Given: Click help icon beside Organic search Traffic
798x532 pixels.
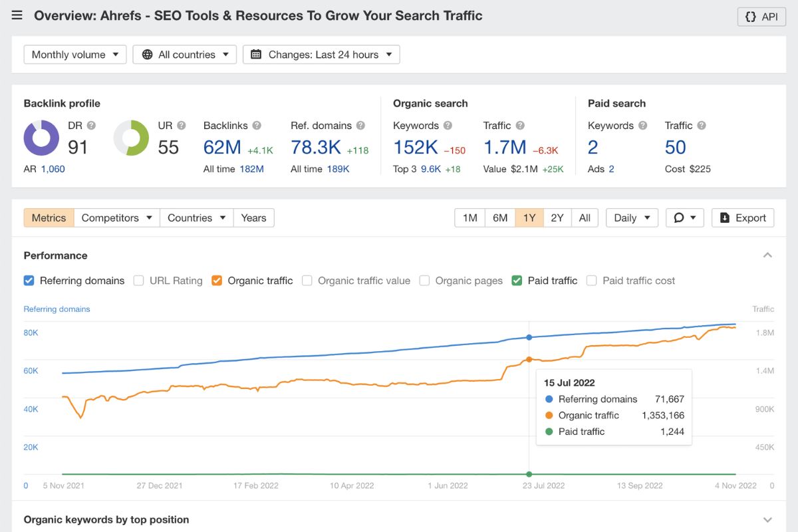Looking at the screenshot, I should 520,125.
